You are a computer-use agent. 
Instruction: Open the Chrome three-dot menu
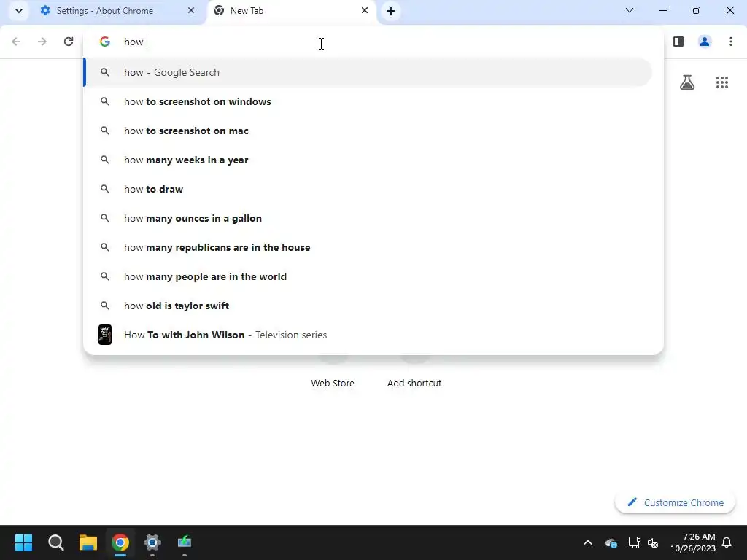(731, 42)
